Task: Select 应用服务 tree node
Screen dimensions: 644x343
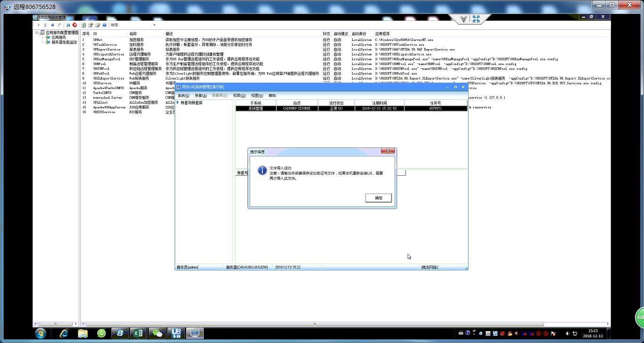Action: (58, 37)
